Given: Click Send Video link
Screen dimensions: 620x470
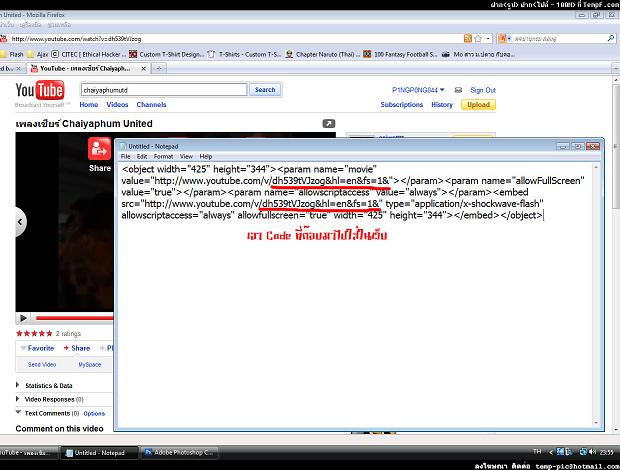Looking at the screenshot, I should point(42,364).
